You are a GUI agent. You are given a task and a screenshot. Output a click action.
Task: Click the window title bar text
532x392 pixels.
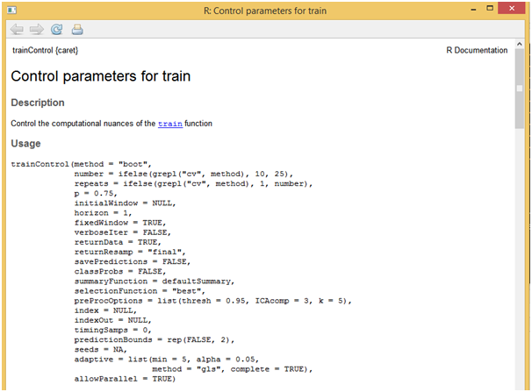click(x=264, y=10)
